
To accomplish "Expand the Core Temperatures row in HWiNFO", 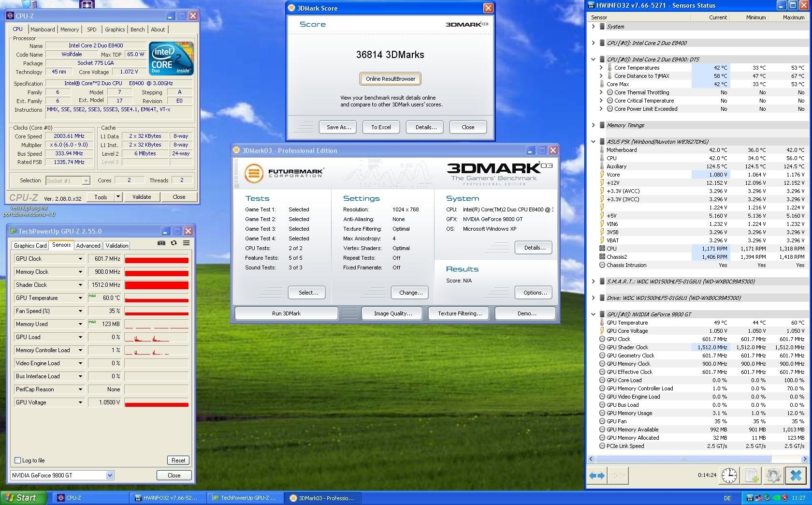I will 601,68.
